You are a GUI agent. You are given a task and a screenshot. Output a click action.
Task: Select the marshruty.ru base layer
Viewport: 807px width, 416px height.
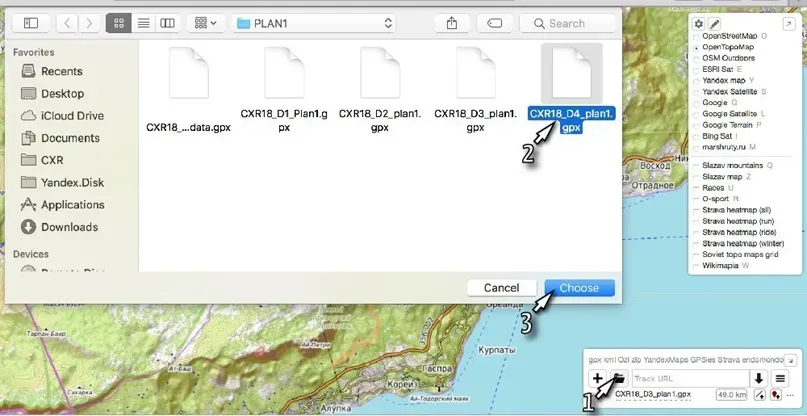[x=724, y=147]
